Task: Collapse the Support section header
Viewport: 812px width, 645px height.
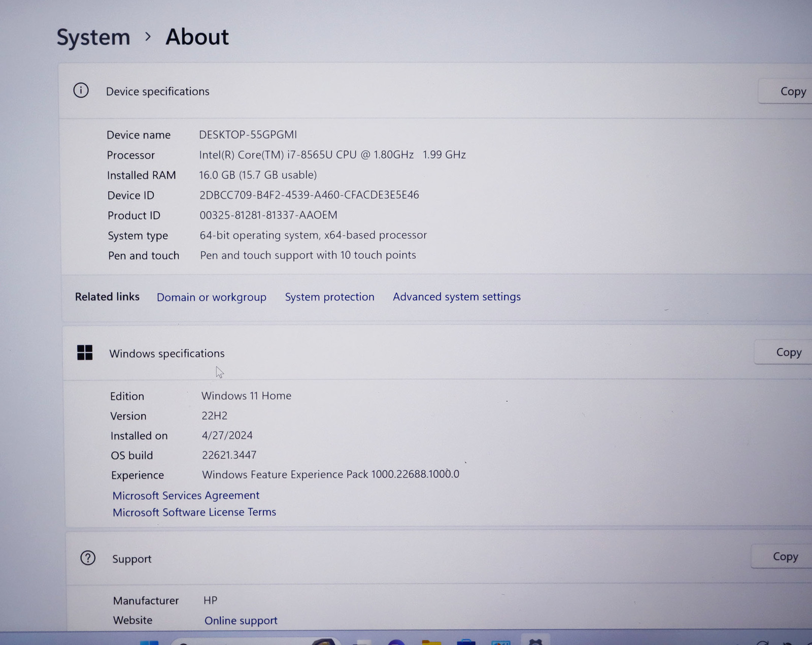Action: (439, 558)
